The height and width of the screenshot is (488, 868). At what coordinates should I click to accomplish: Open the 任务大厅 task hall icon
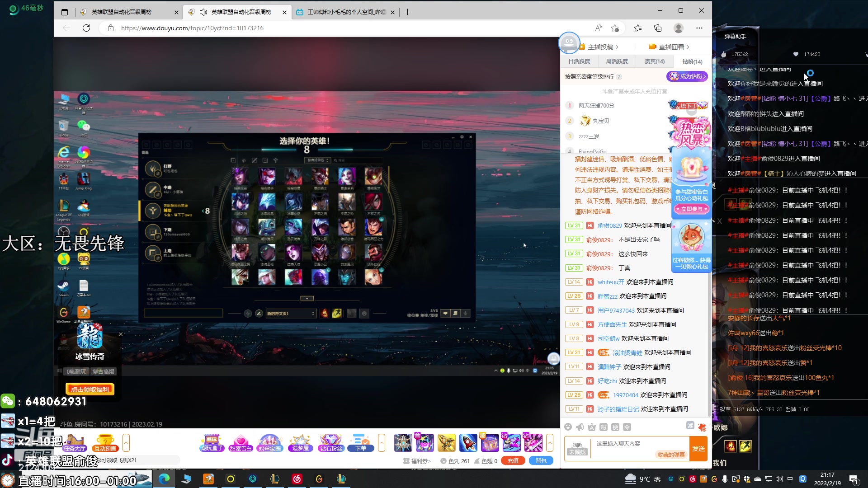pos(75,443)
